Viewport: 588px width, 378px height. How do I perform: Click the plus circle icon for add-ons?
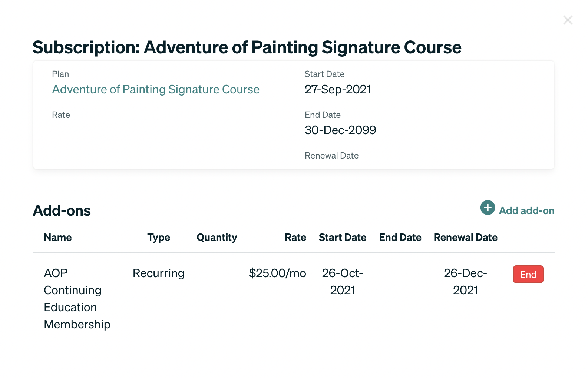488,208
